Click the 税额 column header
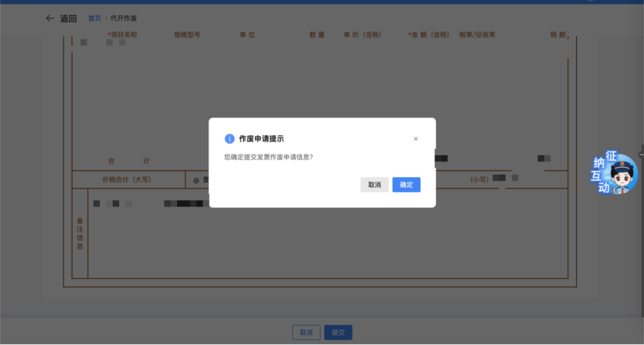This screenshot has height=345, width=644. (x=558, y=35)
